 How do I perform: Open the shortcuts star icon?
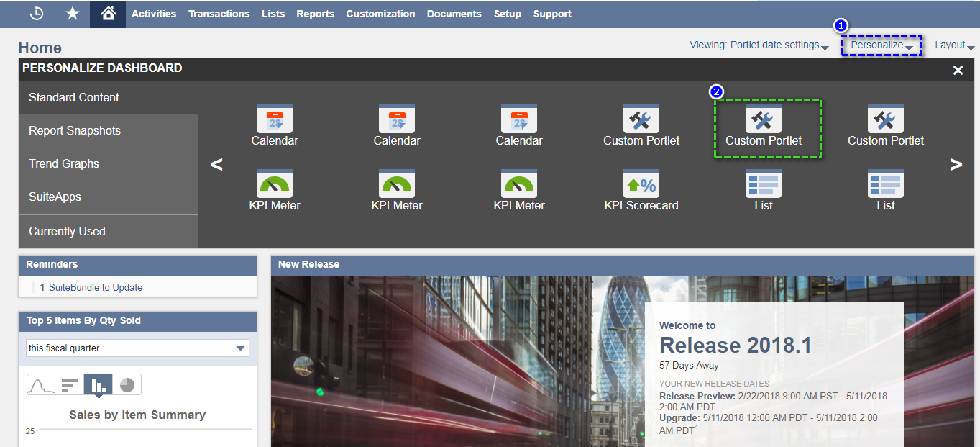point(72,13)
